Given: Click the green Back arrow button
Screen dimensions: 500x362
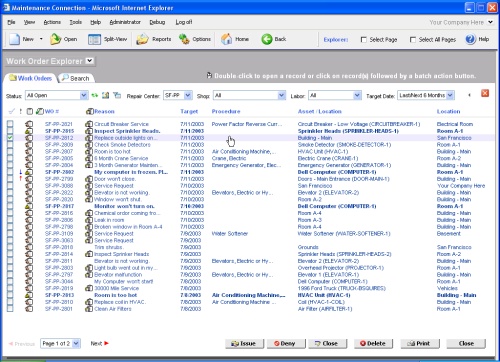Looking at the screenshot, I should 267,39.
